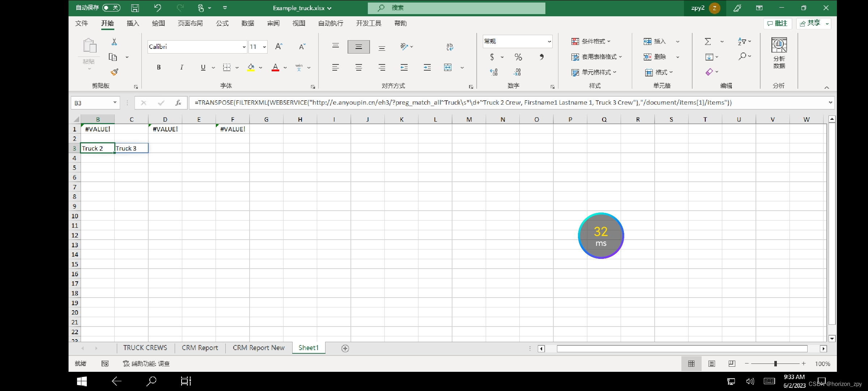The image size is (868, 391).
Task: Click the Cut scissors icon
Action: coord(114,42)
